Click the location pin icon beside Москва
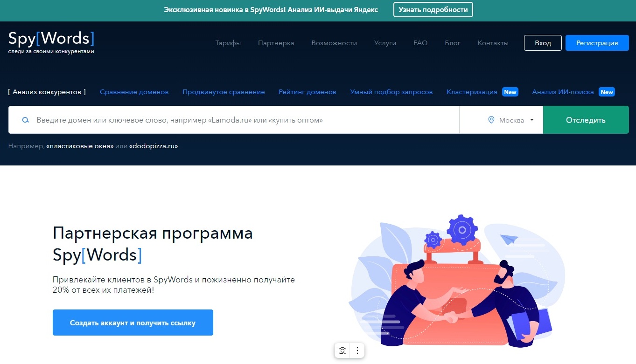 491,120
